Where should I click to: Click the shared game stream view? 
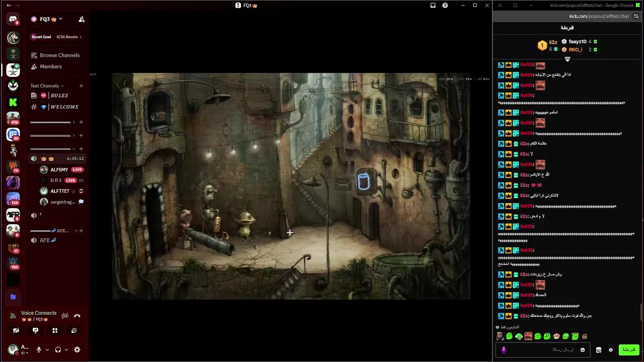[x=291, y=186]
